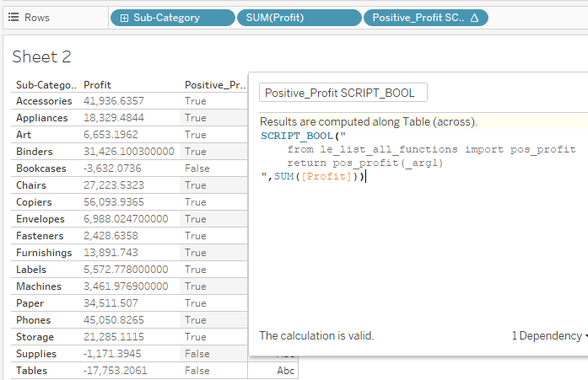Select the Accessories row label
Screen dimensions: 588x380
pos(44,101)
